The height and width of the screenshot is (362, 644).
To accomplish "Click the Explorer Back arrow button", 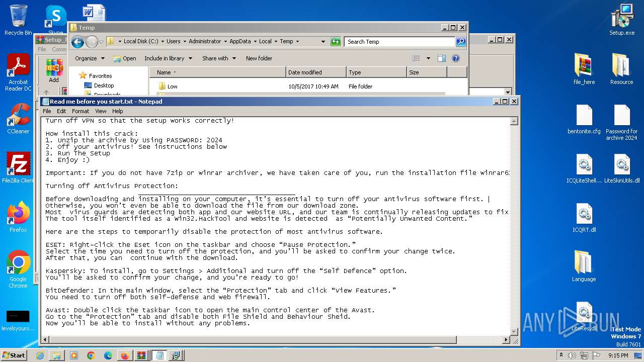I will click(77, 42).
